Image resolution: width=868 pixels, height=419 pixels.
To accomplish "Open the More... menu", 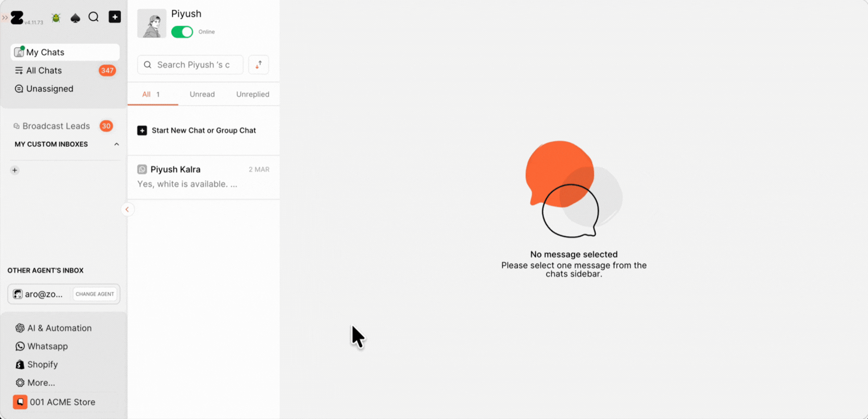I will pos(35,383).
